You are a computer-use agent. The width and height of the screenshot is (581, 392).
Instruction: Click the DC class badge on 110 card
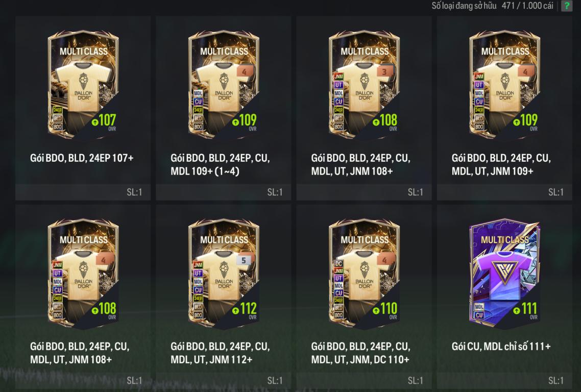click(338, 263)
